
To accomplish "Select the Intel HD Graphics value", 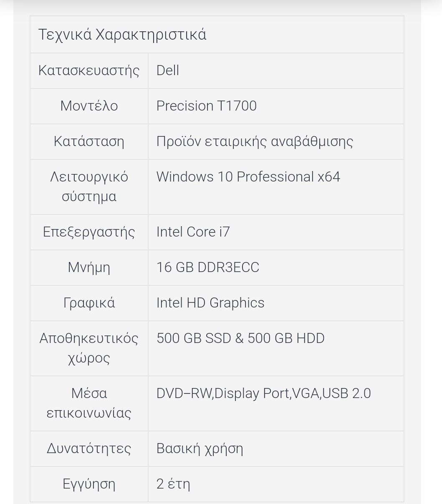I will click(210, 302).
